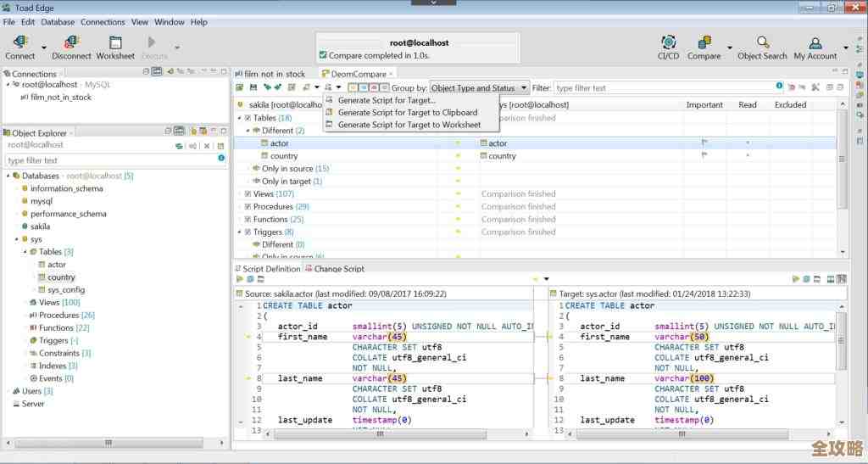Expand the Only in source (15) node
This screenshot has width=868, height=464.
click(x=249, y=169)
